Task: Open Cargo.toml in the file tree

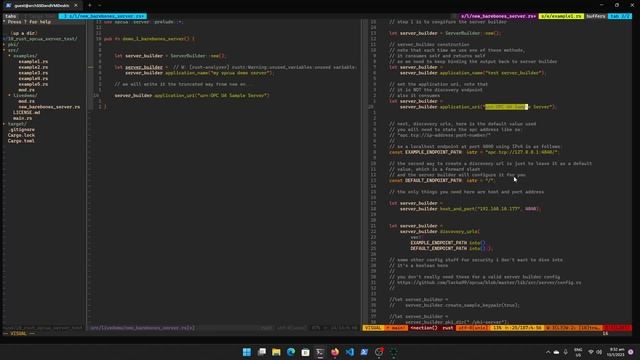Action: click(21, 141)
